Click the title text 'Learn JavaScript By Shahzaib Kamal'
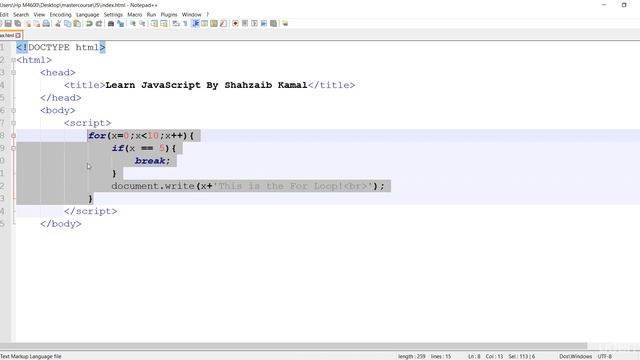Viewport: 640px width, 360px height. point(206,85)
